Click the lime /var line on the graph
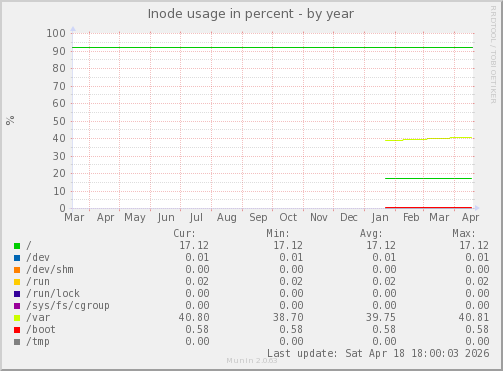 pos(428,139)
